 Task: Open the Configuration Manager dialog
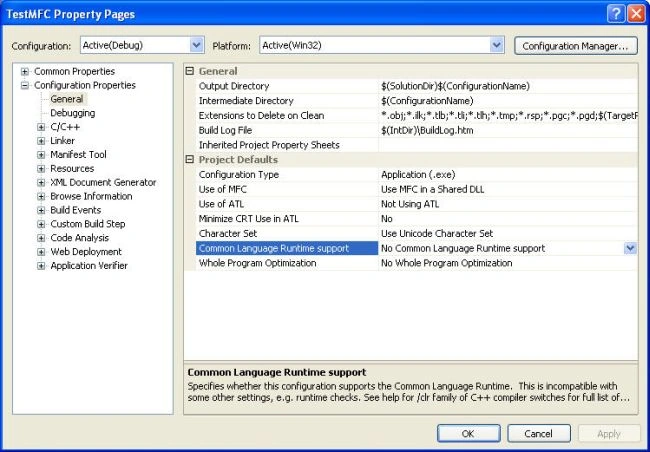(576, 46)
